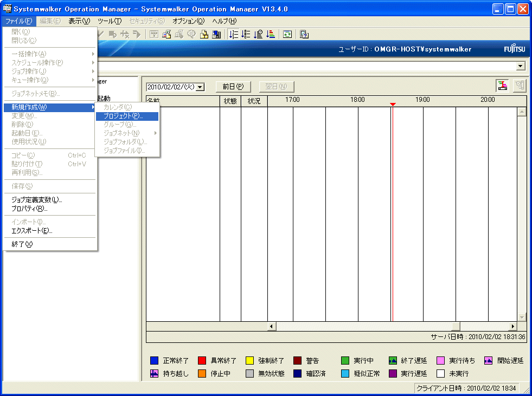Image resolution: width=532 pixels, height=396 pixels.
Task: Open ジョブ定義変数(L)... from File menu
Action: [50, 200]
